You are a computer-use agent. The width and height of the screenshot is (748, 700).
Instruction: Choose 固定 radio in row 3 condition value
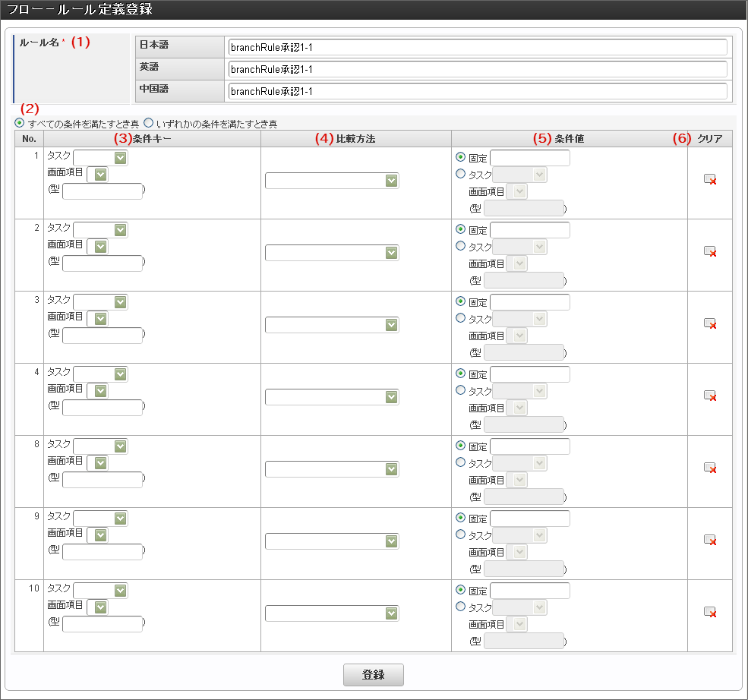[460, 301]
